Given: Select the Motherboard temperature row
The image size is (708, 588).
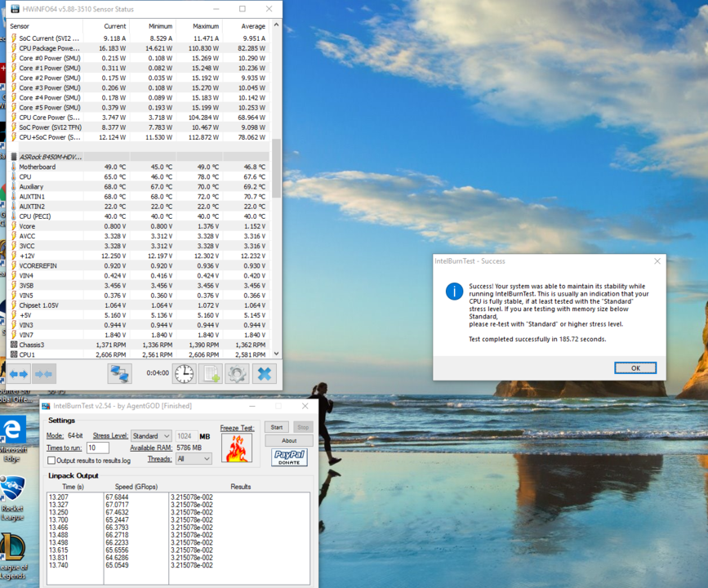Looking at the screenshot, I should tap(139, 167).
